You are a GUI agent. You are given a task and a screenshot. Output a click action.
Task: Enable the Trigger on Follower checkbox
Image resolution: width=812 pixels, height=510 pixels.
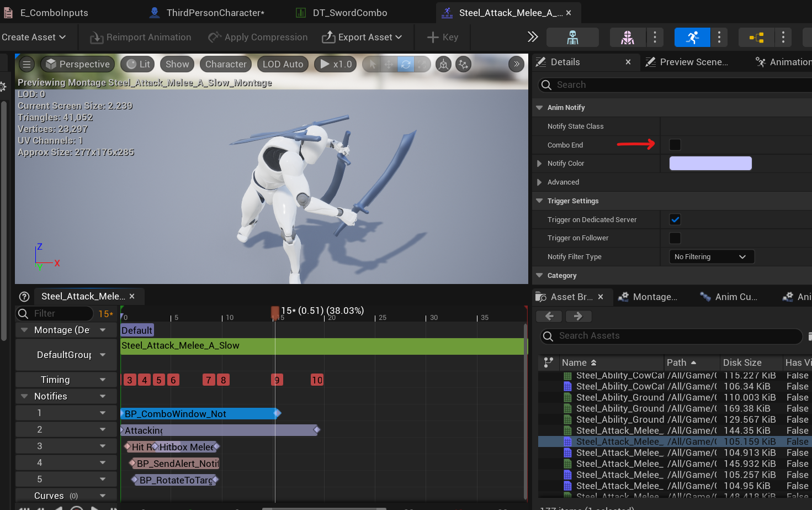pos(675,238)
